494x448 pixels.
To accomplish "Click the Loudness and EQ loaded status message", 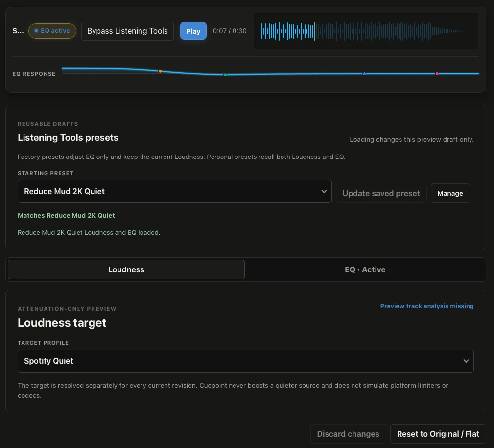I will [89, 232].
